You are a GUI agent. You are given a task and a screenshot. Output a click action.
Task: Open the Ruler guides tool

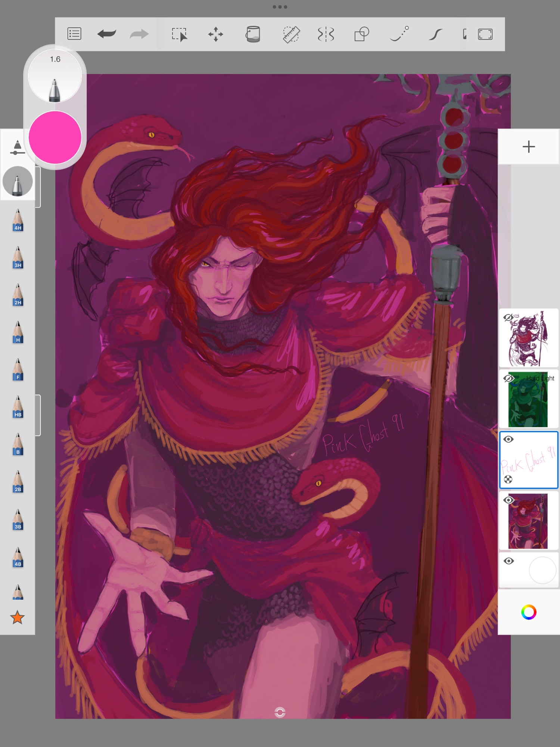pos(291,34)
